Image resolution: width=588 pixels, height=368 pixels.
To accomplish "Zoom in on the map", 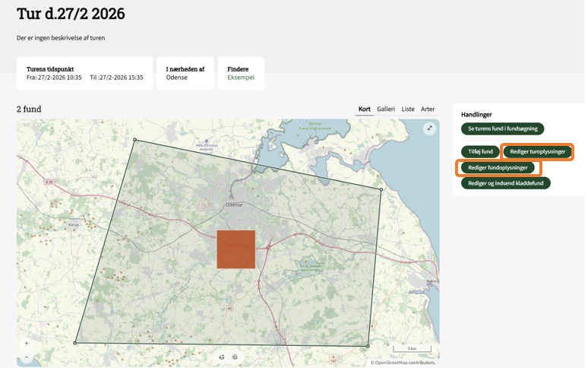I will click(27, 344).
